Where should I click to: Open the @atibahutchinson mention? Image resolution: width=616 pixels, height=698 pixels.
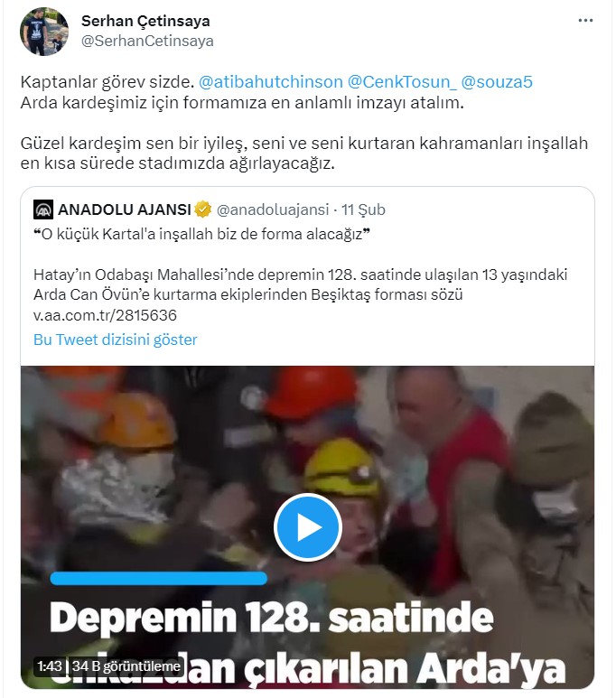tap(270, 82)
